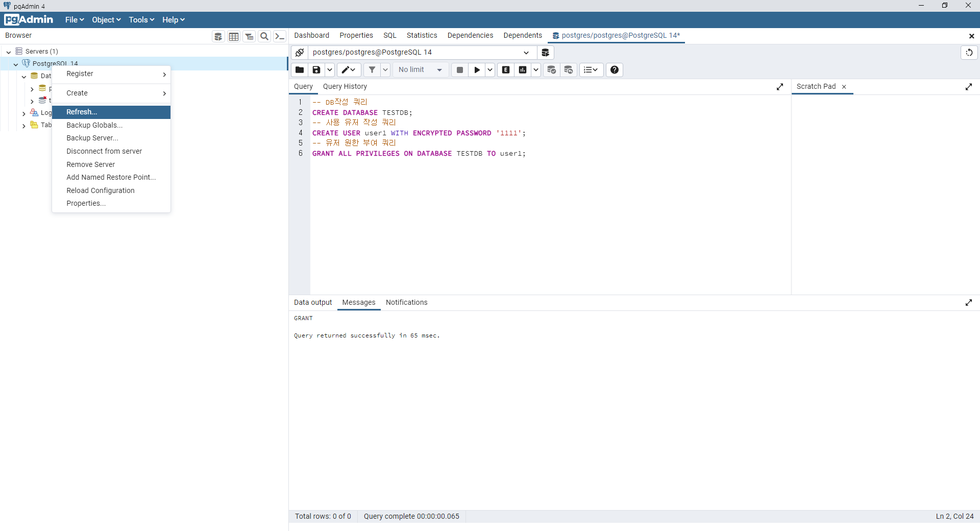
Task: Open the Save File options dropdown arrow
Action: click(330, 70)
